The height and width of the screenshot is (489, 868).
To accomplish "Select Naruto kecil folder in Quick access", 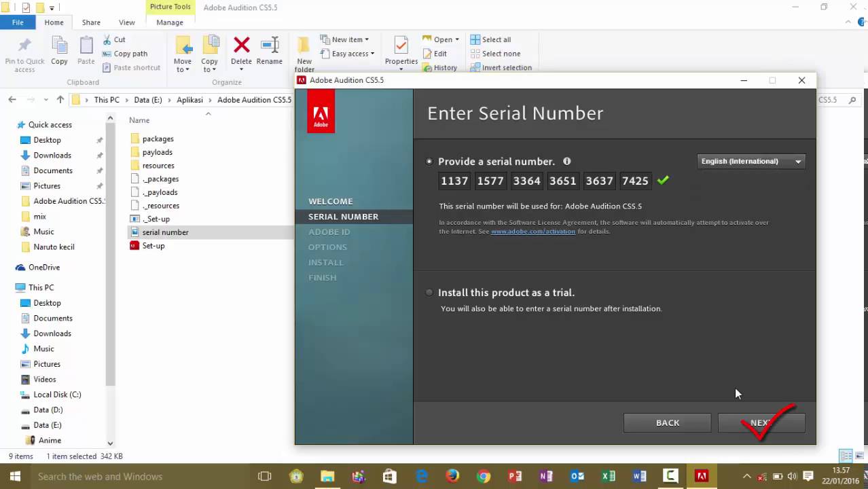I will (54, 247).
